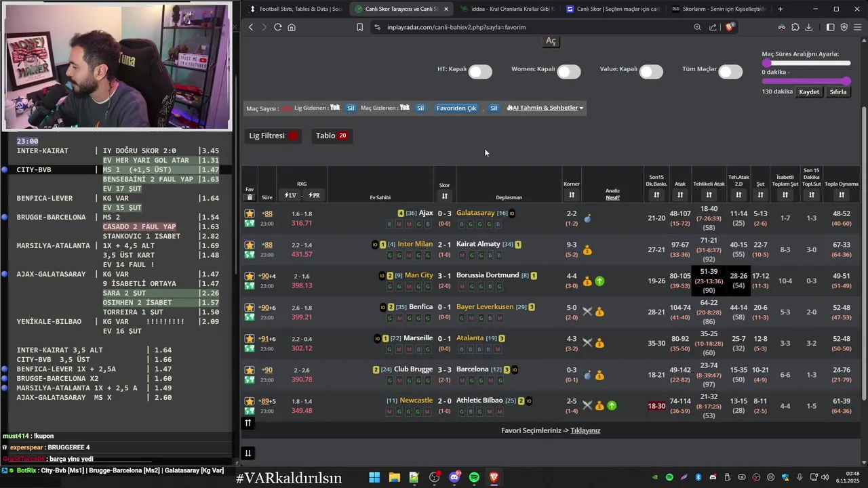Click the money bag icon for Inter-Kairat
The width and height of the screenshot is (868, 488).
pyautogui.click(x=587, y=250)
